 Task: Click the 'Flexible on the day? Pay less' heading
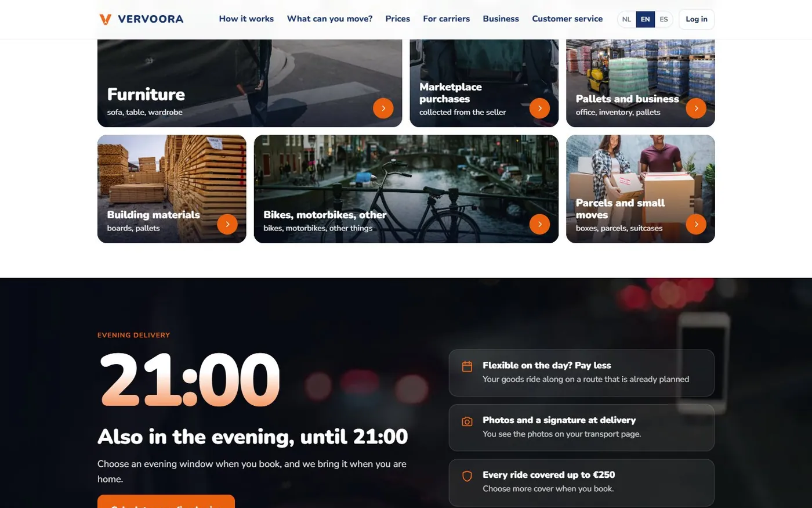click(547, 365)
